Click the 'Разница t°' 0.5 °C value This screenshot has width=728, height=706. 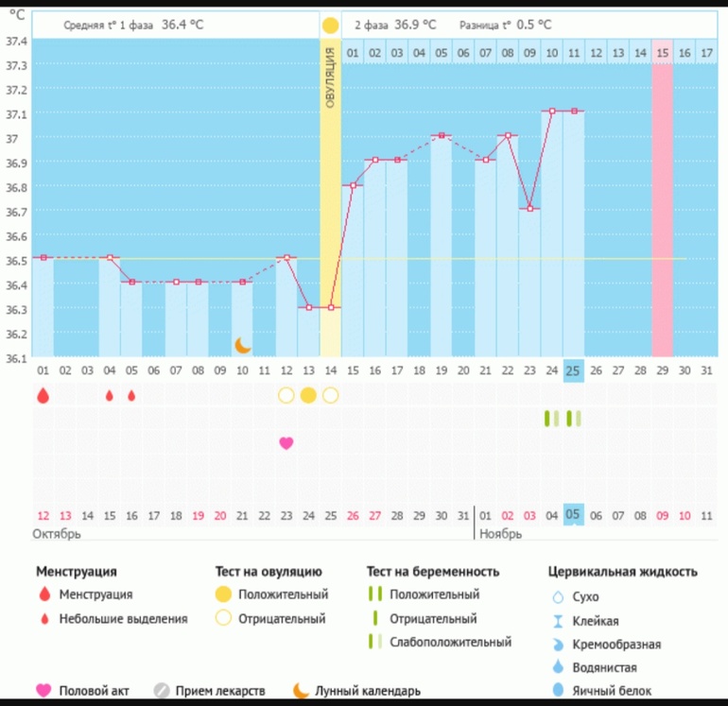(534, 25)
